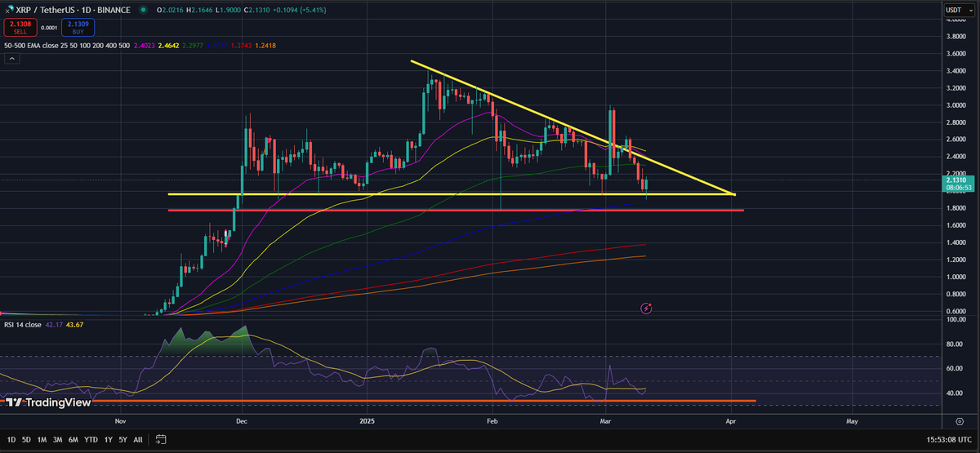Select the YTD time range
This screenshot has height=453, width=980.
[91, 439]
